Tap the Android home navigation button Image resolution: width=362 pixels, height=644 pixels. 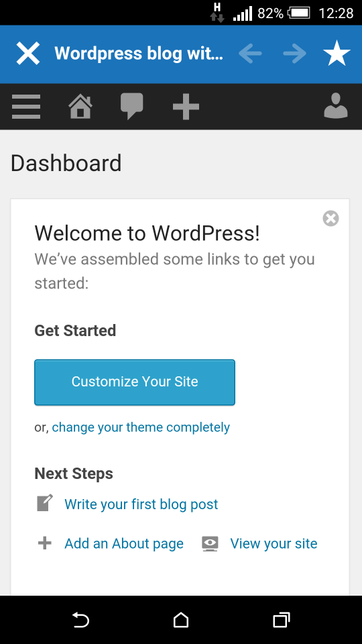(181, 619)
